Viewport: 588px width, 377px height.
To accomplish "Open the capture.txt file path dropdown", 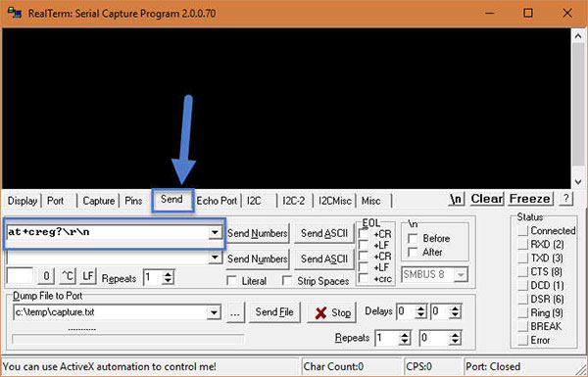I will tap(214, 312).
